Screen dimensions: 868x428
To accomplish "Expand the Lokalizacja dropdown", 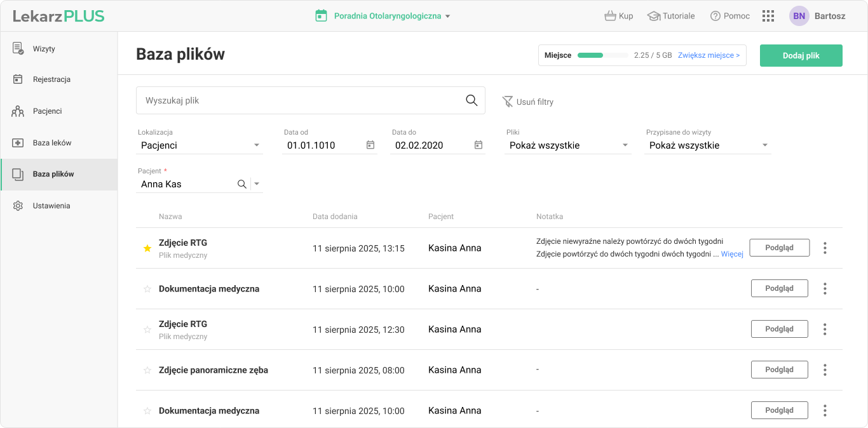I will pyautogui.click(x=257, y=145).
